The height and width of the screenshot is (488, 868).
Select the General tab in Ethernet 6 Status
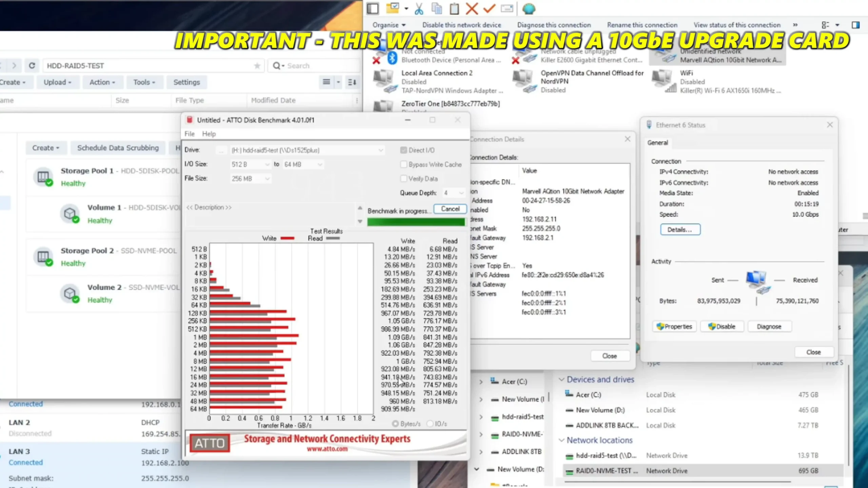pos(657,143)
